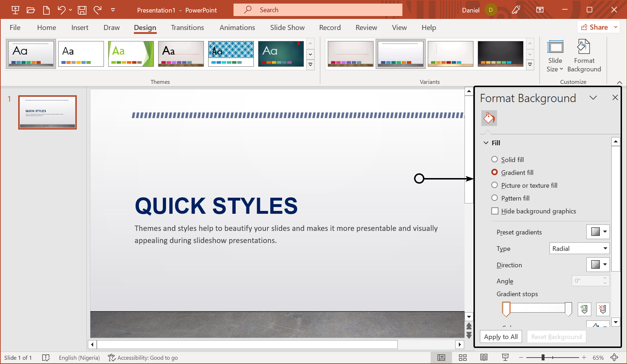Add a gradient stop
This screenshot has height=364, width=627.
point(584,309)
